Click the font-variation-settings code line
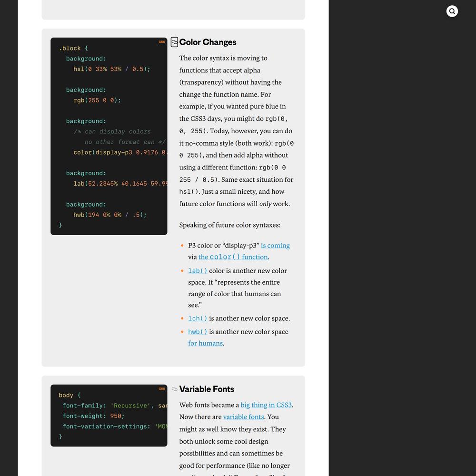Viewport: 476px width, 476px height. click(x=115, y=426)
